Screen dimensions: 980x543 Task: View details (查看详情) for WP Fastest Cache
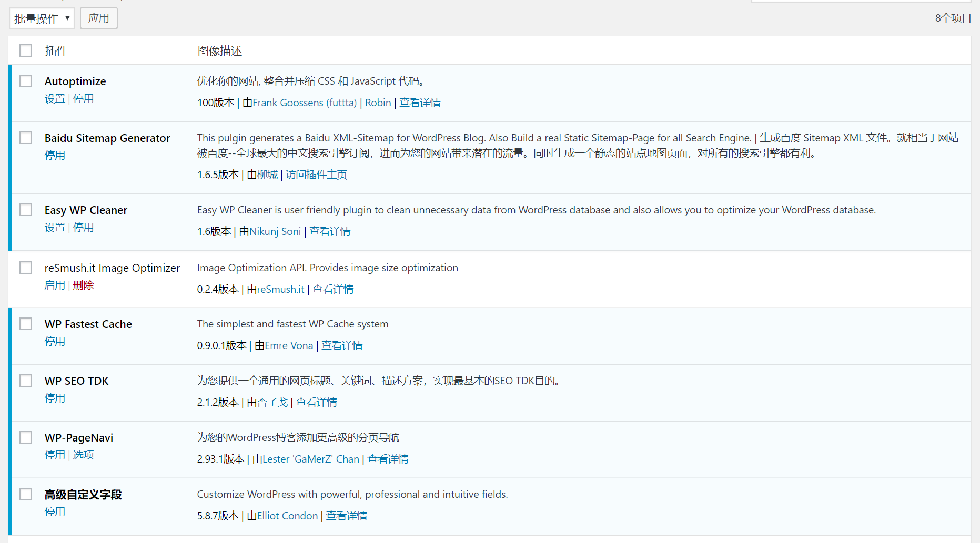coord(342,346)
